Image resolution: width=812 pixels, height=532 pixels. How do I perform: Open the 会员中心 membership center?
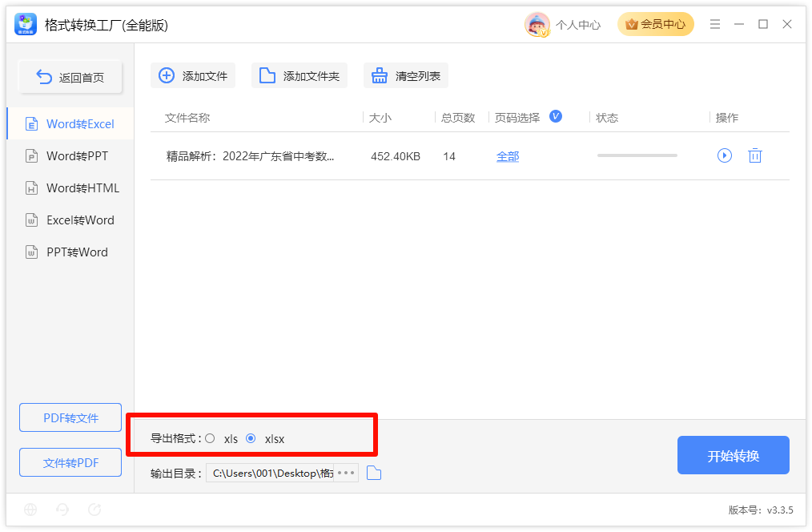655,24
